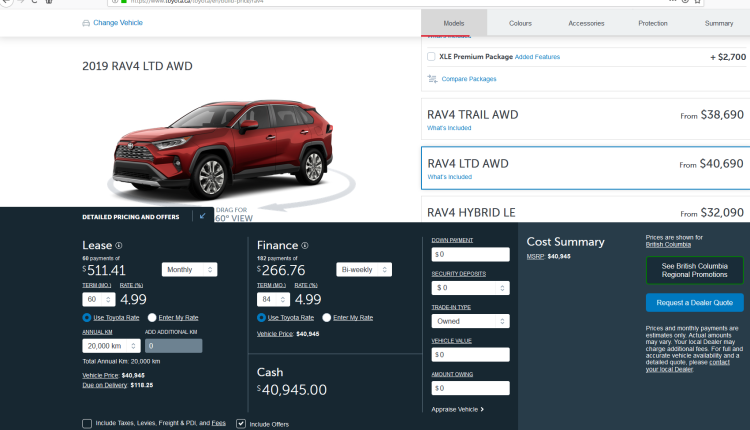Click the Cash price $40,945.00 text
750x430 pixels.
click(292, 390)
